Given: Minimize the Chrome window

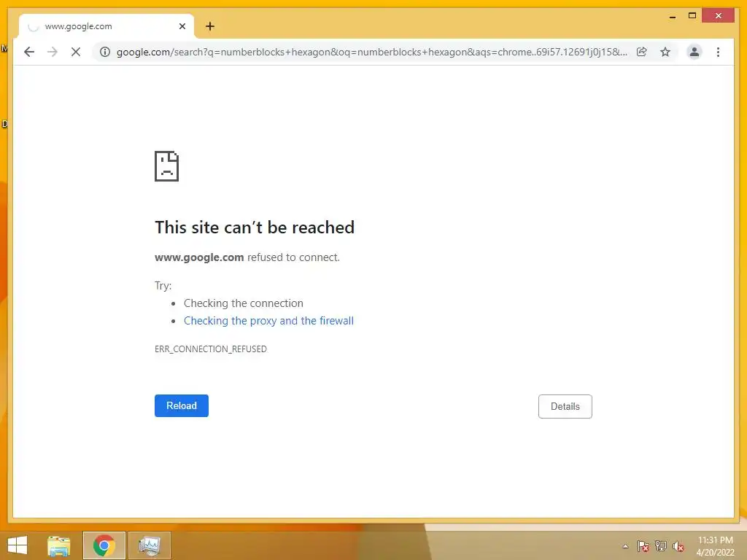Looking at the screenshot, I should pyautogui.click(x=672, y=16).
